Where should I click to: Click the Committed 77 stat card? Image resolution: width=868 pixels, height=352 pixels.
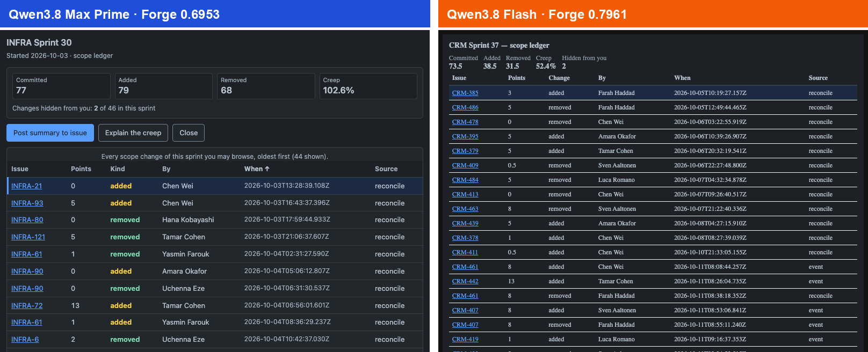tap(61, 86)
